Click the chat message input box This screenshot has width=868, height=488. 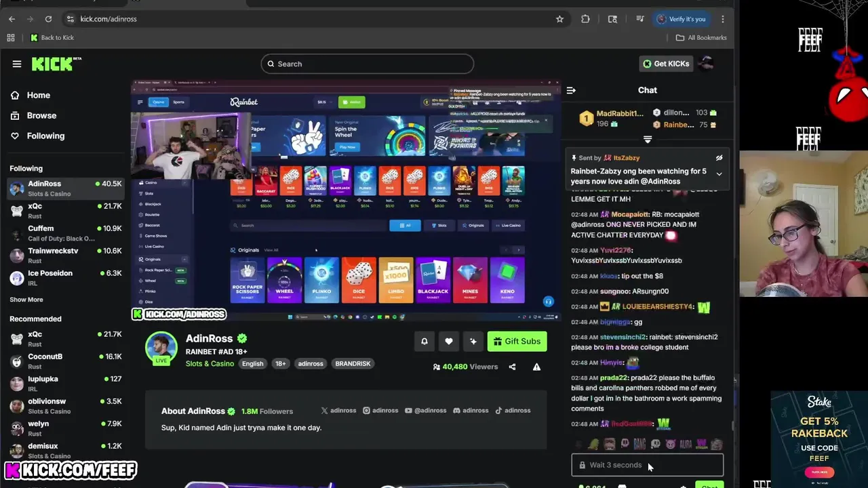tap(648, 465)
